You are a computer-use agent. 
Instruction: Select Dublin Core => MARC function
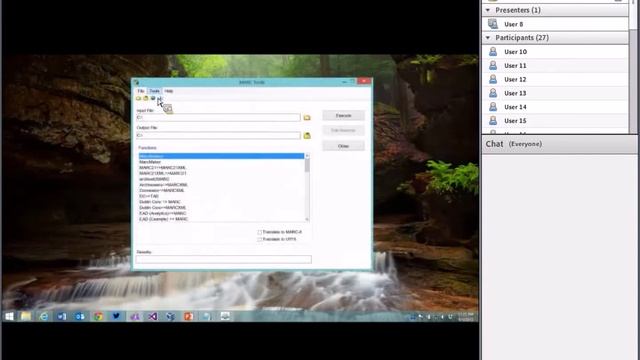coord(160,202)
